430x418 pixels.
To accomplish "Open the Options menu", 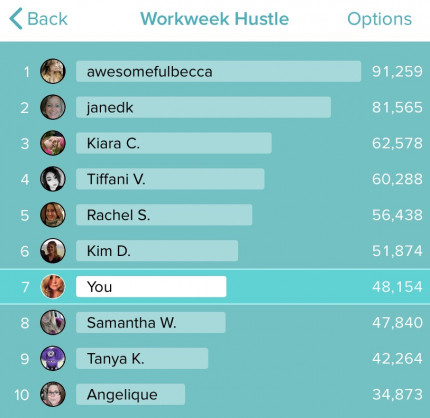I will [x=380, y=19].
